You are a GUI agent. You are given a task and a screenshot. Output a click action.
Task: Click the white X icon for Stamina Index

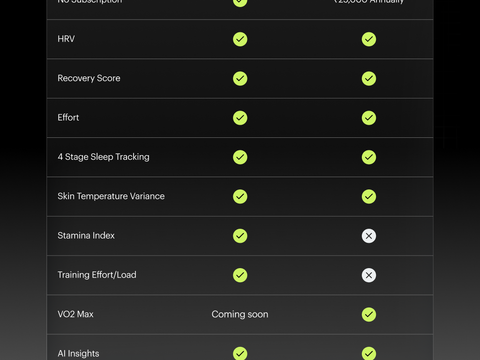[369, 236]
